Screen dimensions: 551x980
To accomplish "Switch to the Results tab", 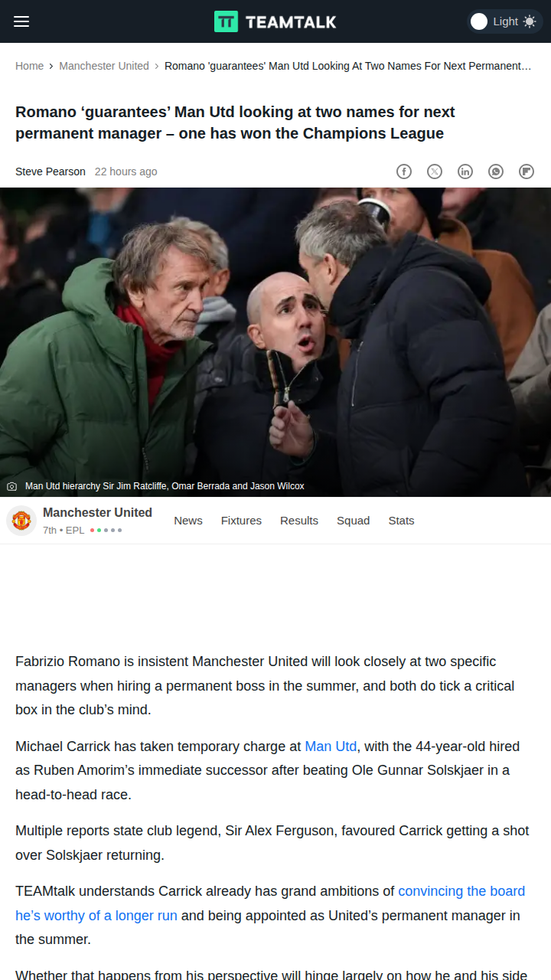I will point(299,521).
